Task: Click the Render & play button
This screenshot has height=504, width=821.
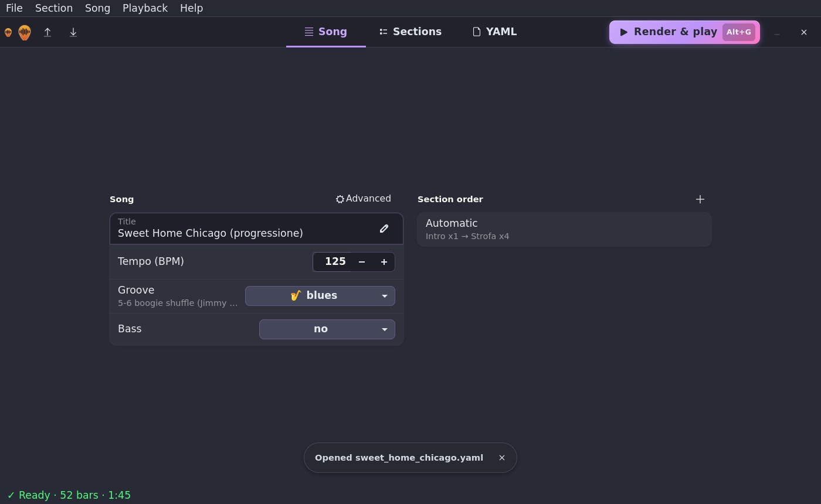Action: click(x=684, y=32)
